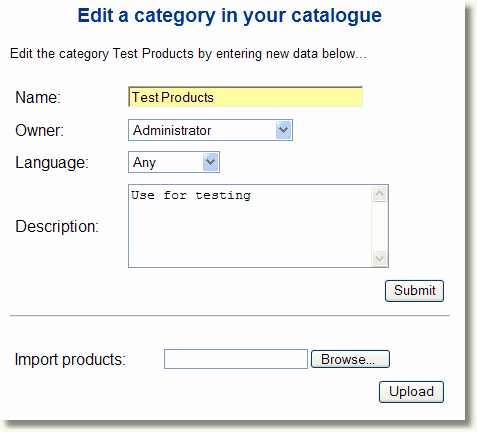Viewport: 477px width, 432px height.
Task: Click the Name field containing Test Products
Action: [x=245, y=97]
